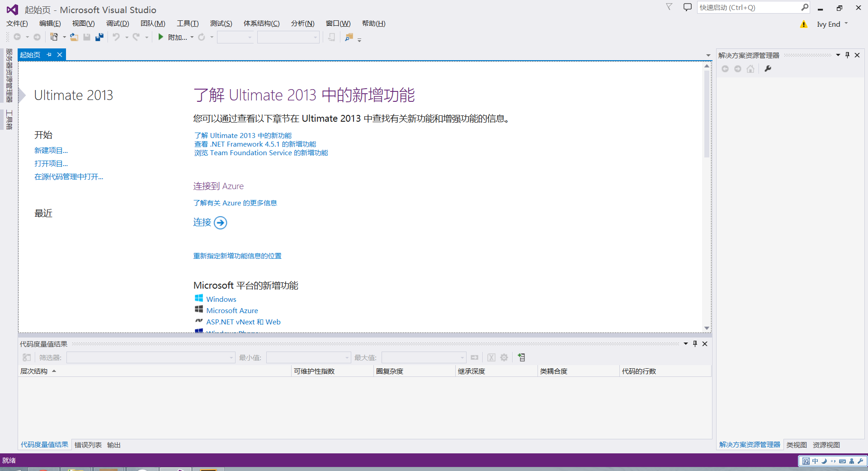Click the code metrics gear icon
868x471 pixels.
coord(504,357)
